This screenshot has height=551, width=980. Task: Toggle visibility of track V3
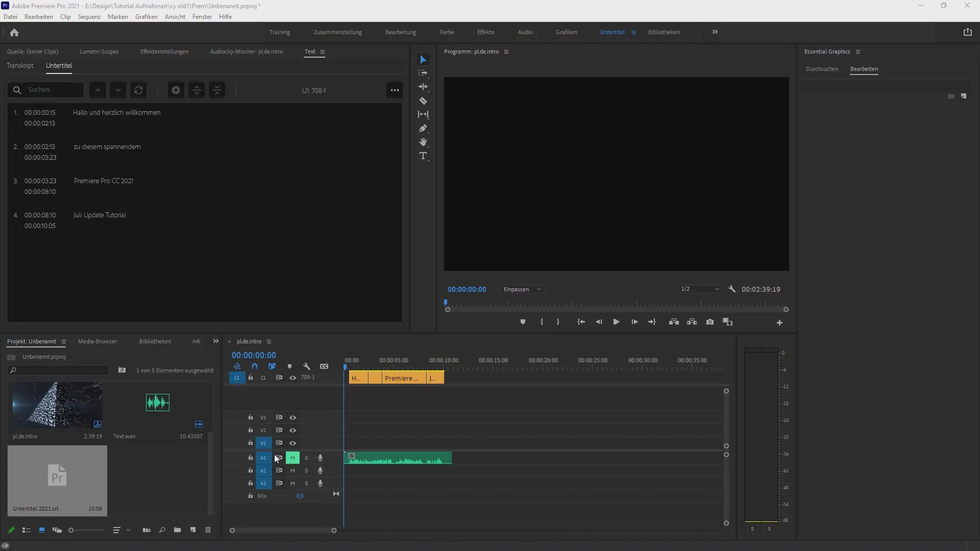click(x=292, y=417)
